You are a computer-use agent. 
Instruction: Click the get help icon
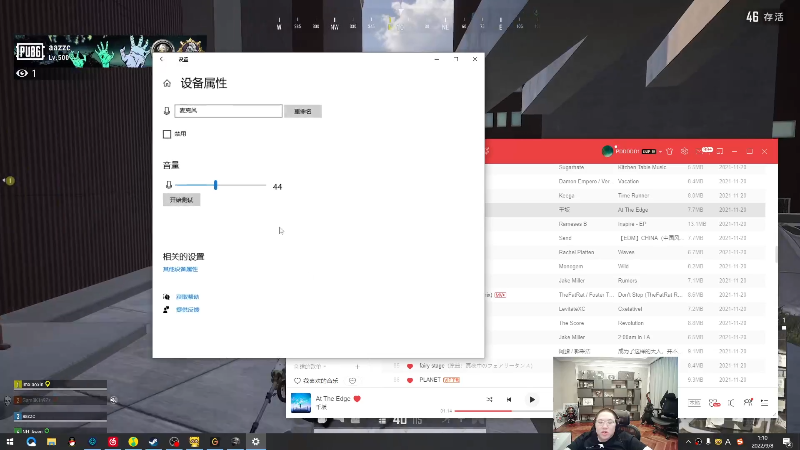[166, 297]
